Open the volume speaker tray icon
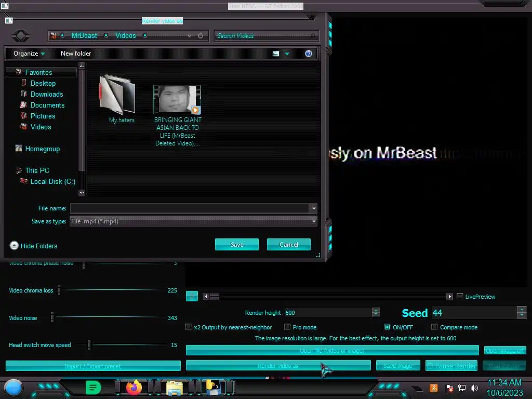Image resolution: width=532 pixels, height=399 pixels. [x=474, y=388]
